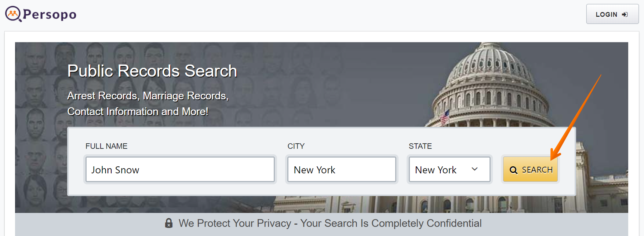This screenshot has width=644, height=236.
Task: Click the CITY field label
Action: pyautogui.click(x=296, y=146)
